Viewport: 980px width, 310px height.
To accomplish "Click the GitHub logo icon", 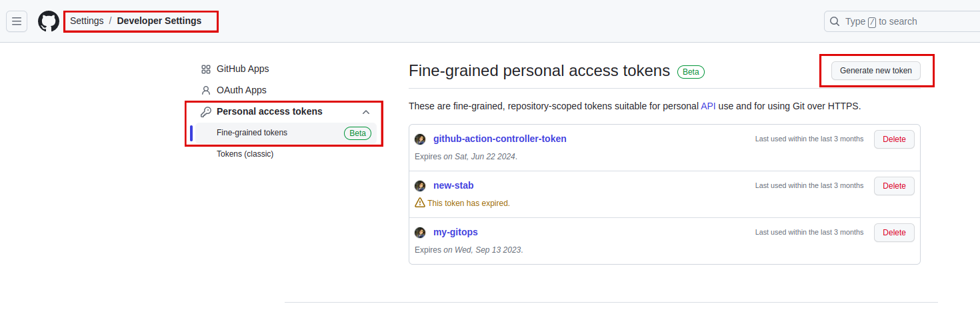I will point(49,21).
